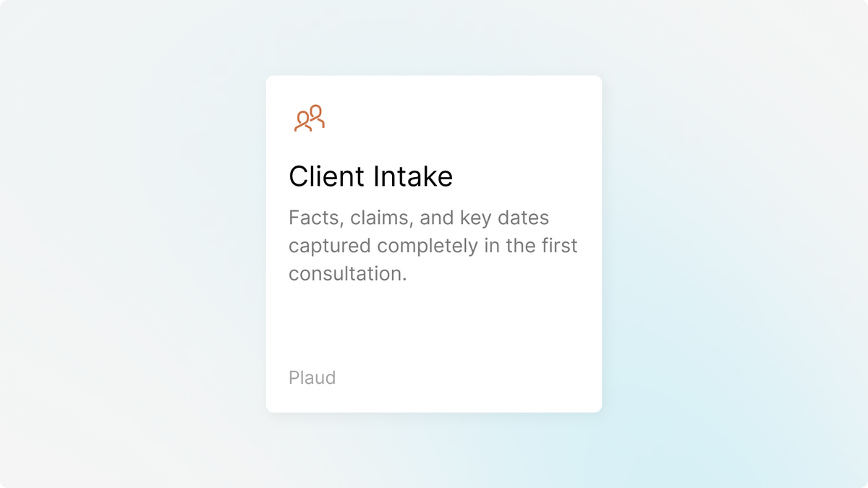The height and width of the screenshot is (488, 868).
Task: Select the rear person figure in the icon
Action: (x=317, y=116)
